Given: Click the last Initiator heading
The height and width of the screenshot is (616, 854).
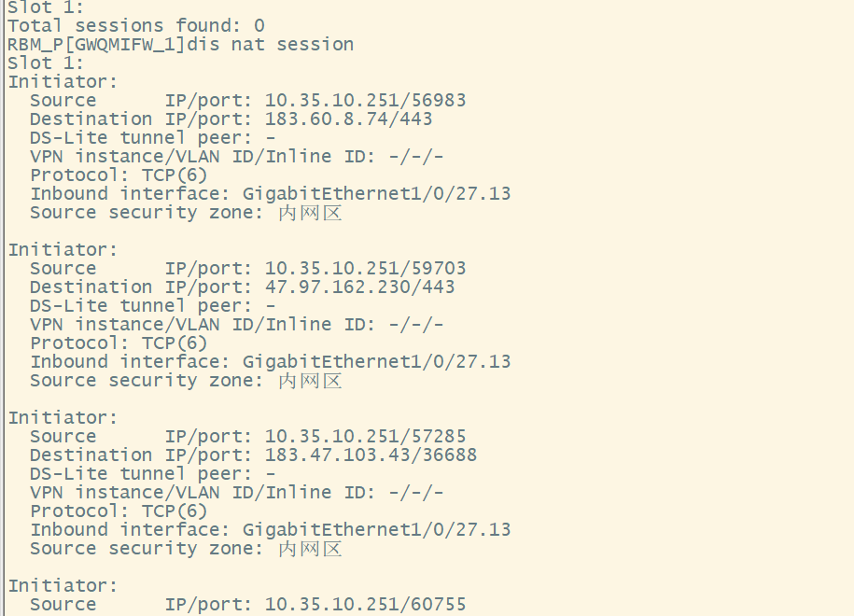Looking at the screenshot, I should pyautogui.click(x=63, y=585).
